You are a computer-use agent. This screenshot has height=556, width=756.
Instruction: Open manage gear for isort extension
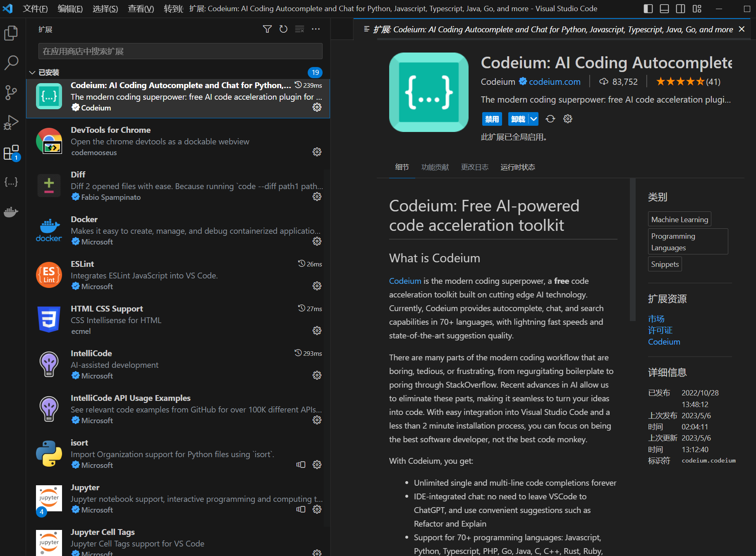click(x=317, y=465)
